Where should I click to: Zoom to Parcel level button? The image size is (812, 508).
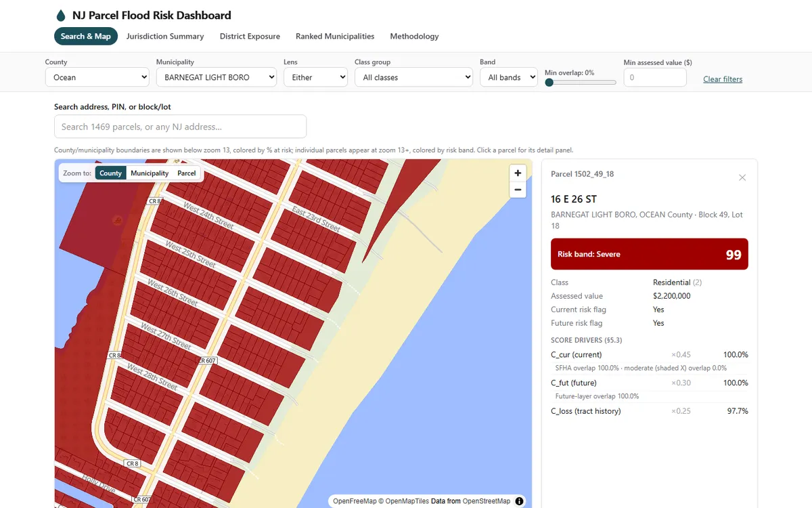(x=187, y=173)
